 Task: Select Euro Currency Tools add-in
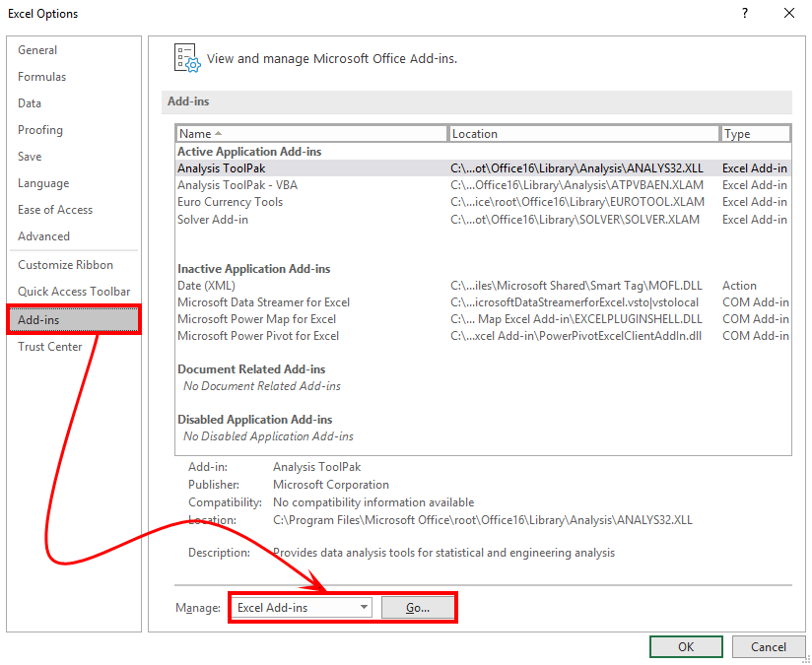[x=230, y=202]
